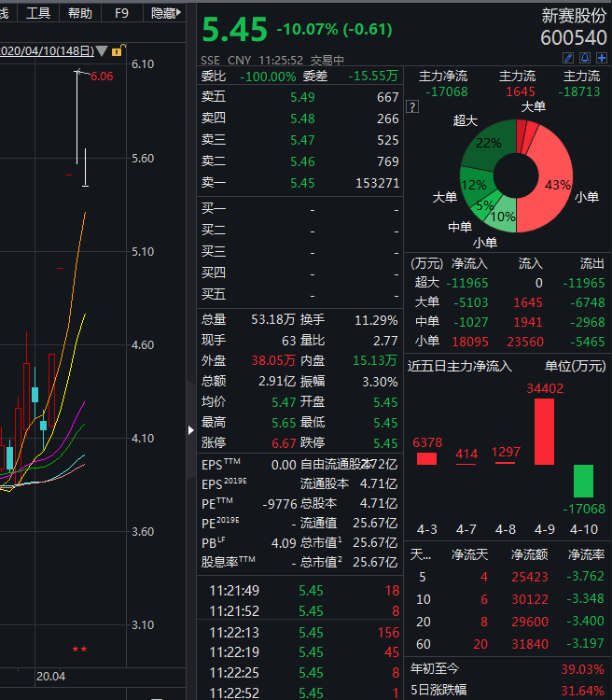
Task: Click the 11:21:49 trade tick row
Action: tap(300, 591)
